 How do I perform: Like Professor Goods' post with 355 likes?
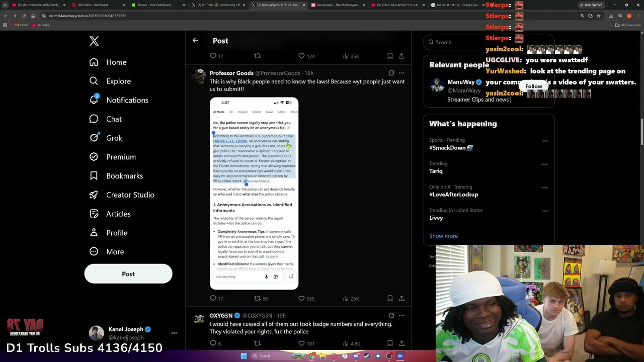(306, 299)
